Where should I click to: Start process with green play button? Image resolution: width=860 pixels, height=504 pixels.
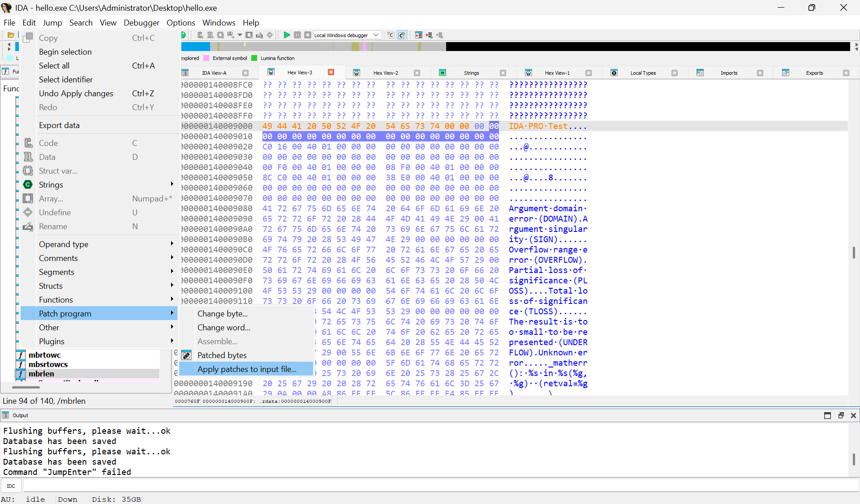287,35
